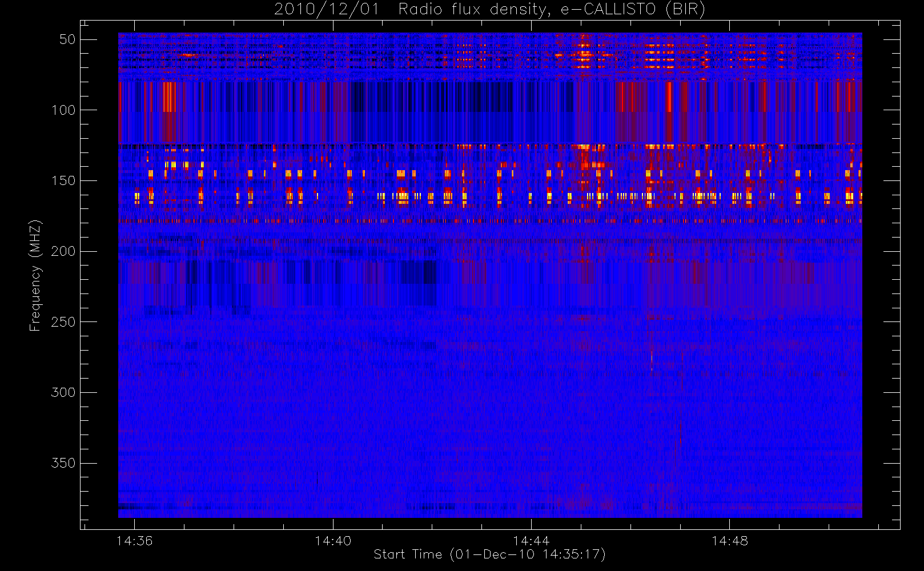The height and width of the screenshot is (571, 924).
Task: Click the 100 frequency tick label
Action: tap(63, 110)
